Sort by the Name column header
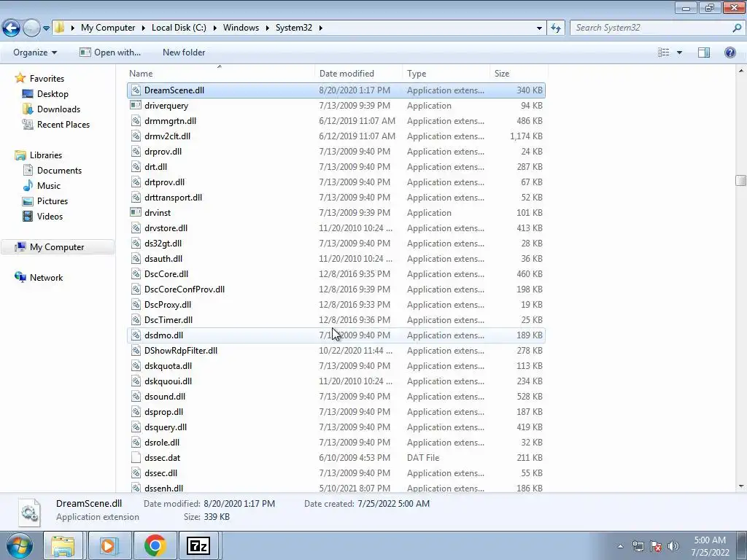The width and height of the screenshot is (747, 560). pyautogui.click(x=220, y=74)
